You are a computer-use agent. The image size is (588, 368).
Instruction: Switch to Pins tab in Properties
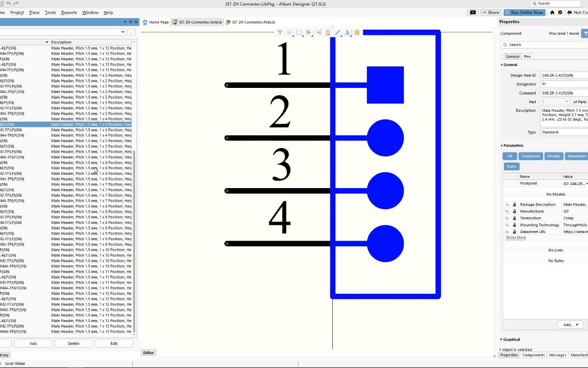pyautogui.click(x=527, y=56)
